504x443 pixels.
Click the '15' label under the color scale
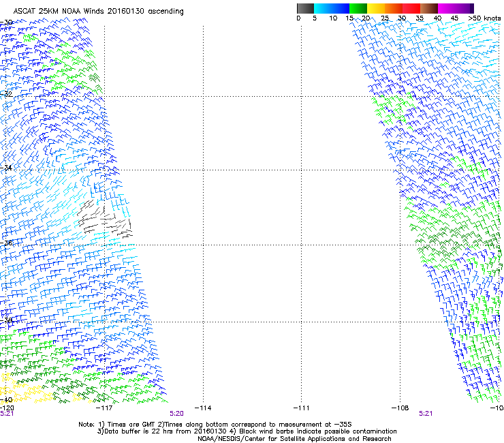[x=349, y=18]
